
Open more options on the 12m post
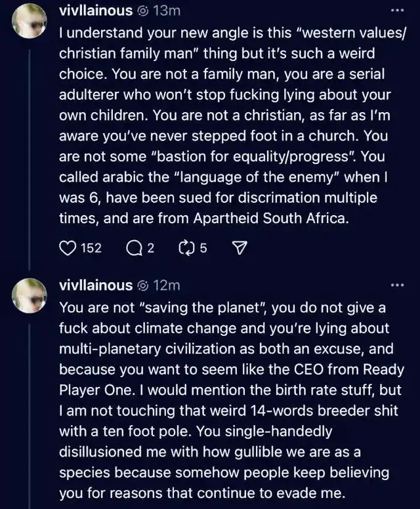(x=396, y=286)
